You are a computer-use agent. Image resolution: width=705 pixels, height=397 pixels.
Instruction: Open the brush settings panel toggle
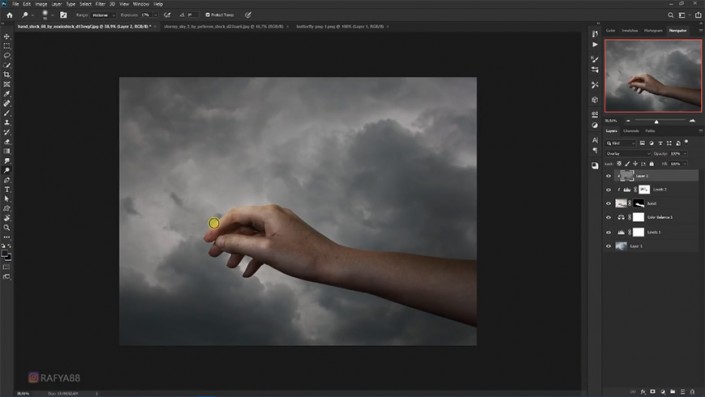click(x=63, y=15)
